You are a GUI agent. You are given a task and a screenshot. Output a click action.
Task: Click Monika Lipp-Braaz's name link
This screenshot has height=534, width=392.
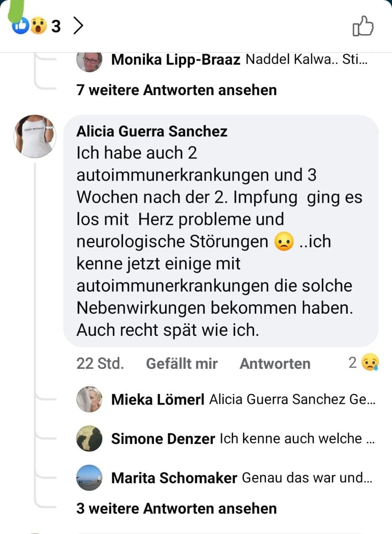point(176,60)
